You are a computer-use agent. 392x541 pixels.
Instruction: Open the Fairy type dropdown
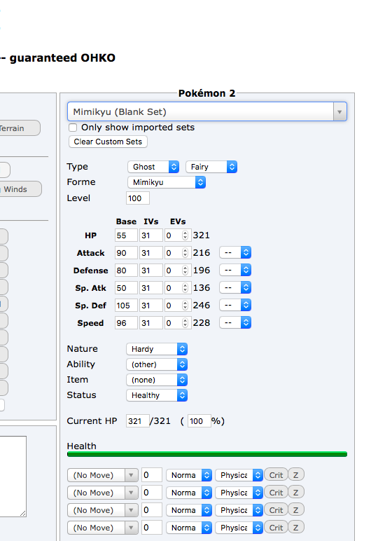pyautogui.click(x=211, y=167)
